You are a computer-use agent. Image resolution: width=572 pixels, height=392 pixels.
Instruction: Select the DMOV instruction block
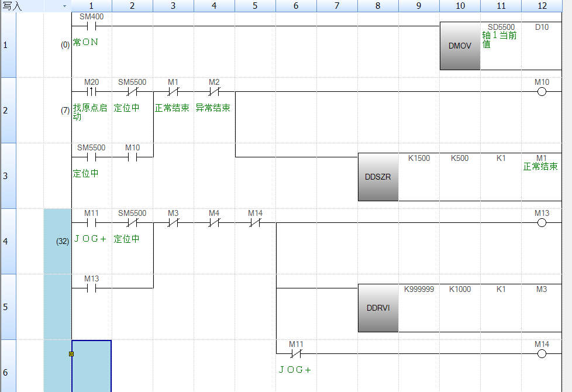460,46
